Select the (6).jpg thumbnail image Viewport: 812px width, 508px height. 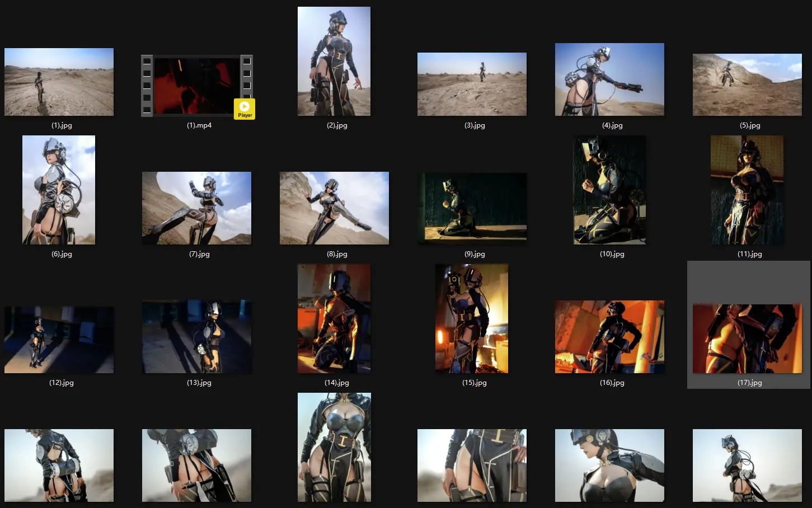coord(59,190)
